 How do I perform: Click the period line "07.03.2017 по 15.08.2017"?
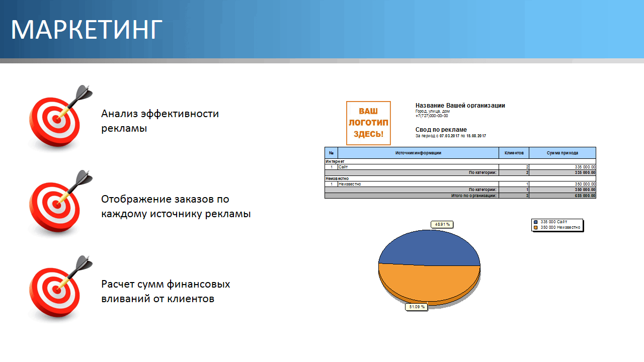(462, 136)
